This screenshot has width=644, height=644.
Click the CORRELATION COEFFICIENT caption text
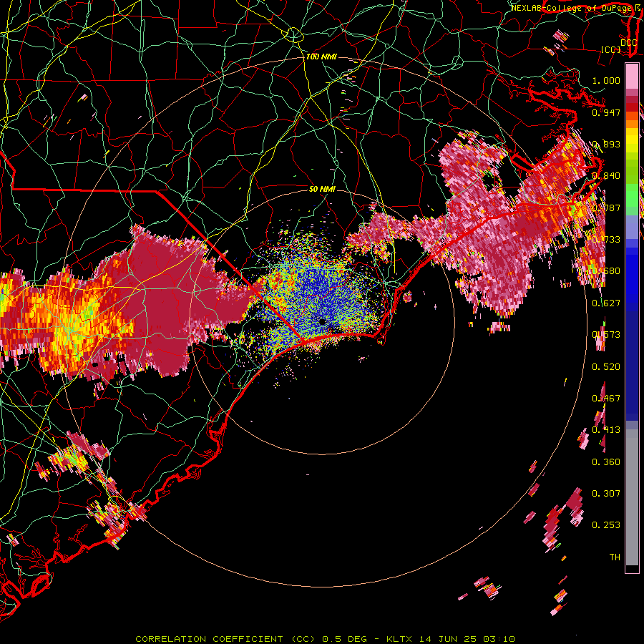point(209,639)
